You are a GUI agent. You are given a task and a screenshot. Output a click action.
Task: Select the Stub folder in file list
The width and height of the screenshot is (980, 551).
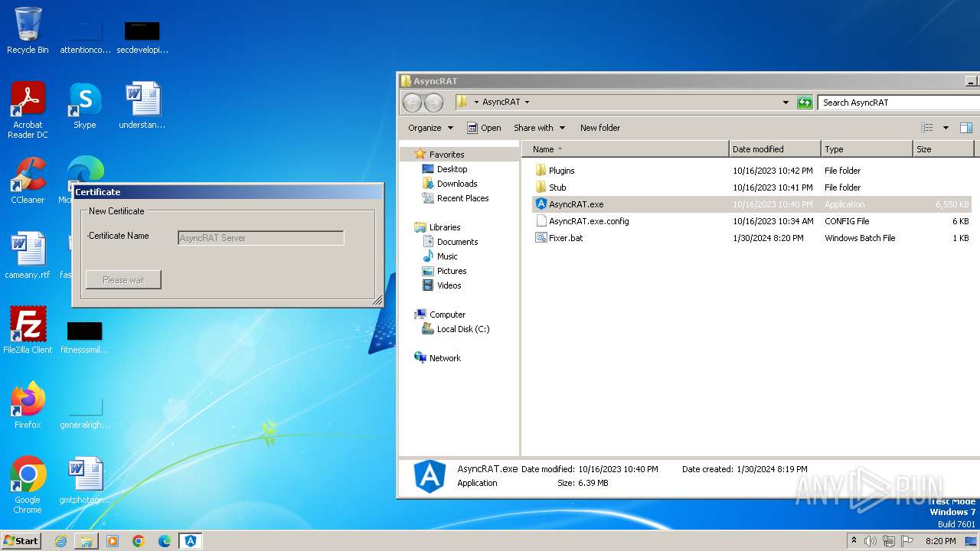pos(557,187)
